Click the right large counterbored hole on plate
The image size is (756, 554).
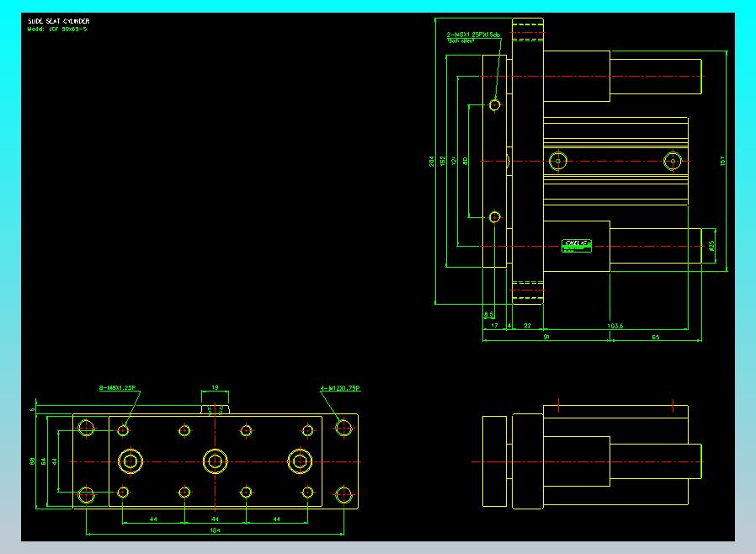coord(300,461)
